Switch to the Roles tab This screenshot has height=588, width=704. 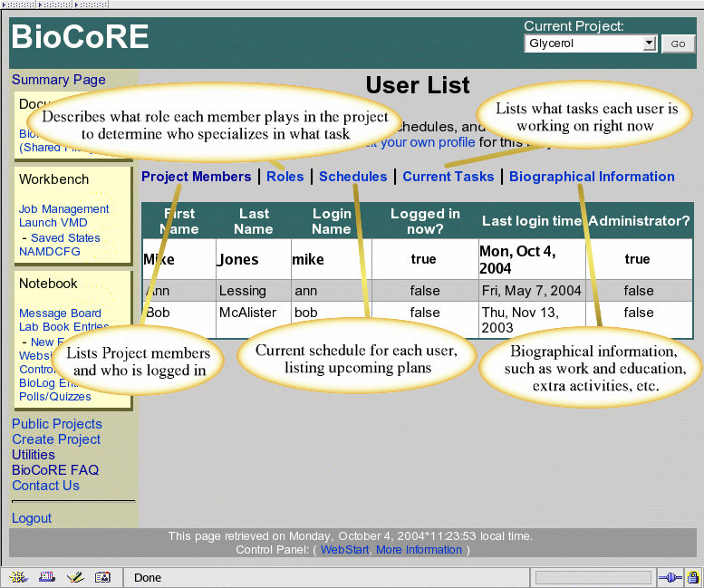pos(285,177)
